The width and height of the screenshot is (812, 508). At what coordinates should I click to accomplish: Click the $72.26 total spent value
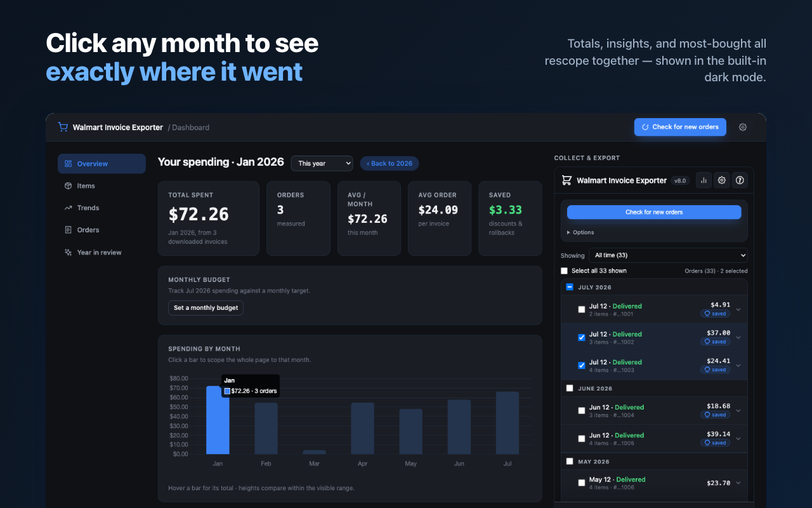(199, 215)
